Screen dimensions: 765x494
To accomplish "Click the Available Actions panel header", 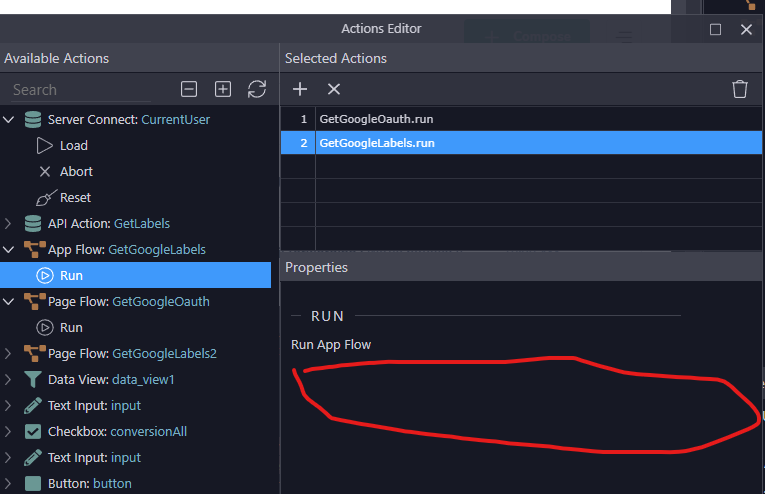I will (139, 58).
